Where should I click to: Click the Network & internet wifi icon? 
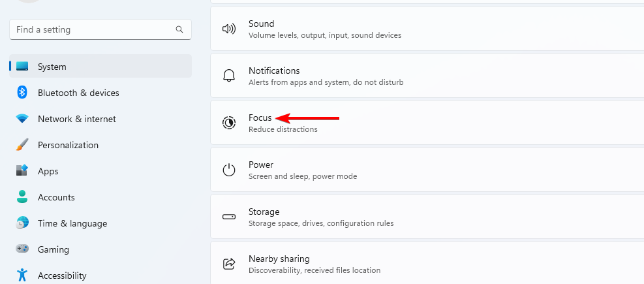tap(22, 119)
